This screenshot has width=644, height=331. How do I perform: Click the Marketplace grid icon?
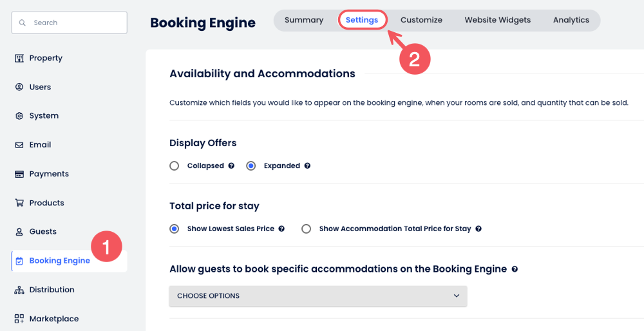click(19, 319)
